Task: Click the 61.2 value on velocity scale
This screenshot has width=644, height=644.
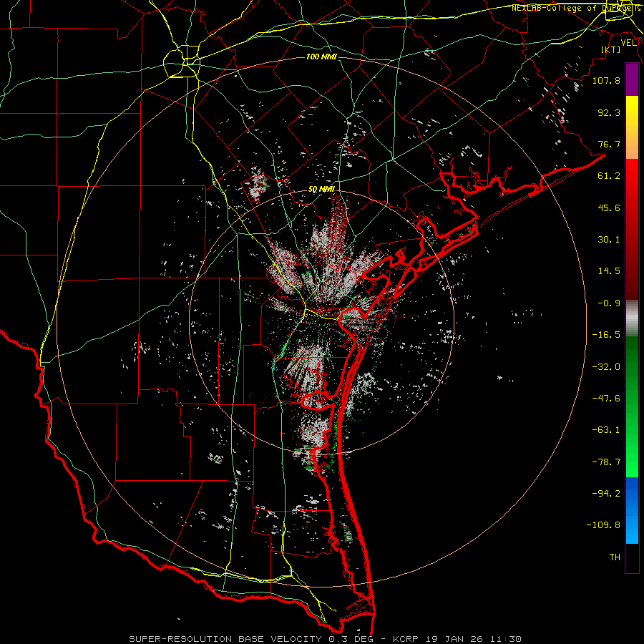Action: [x=609, y=176]
